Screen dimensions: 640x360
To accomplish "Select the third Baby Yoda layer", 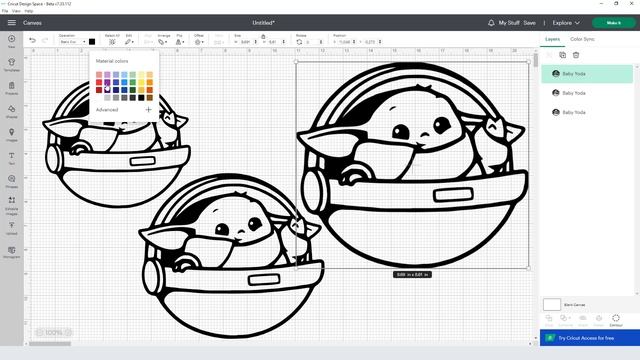I will [587, 112].
